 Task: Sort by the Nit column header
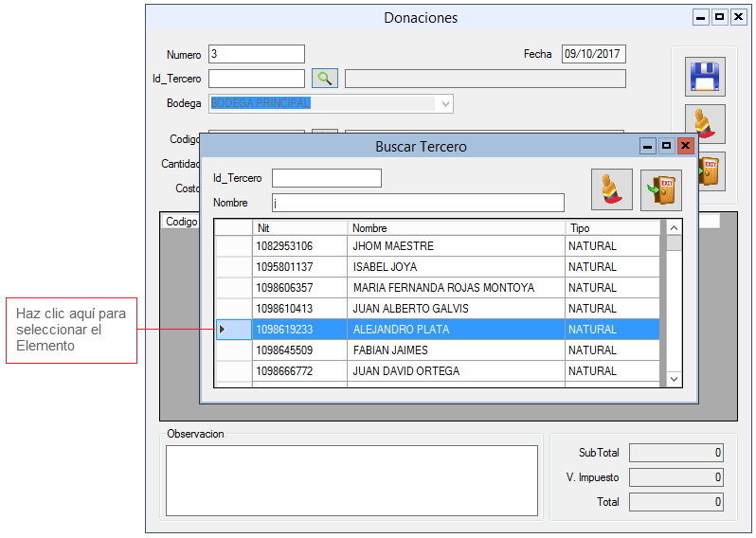point(298,228)
